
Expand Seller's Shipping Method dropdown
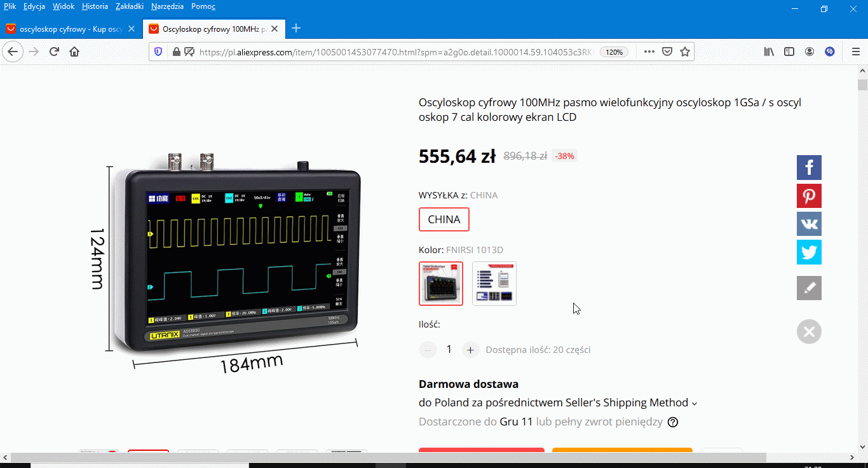pyautogui.click(x=694, y=403)
